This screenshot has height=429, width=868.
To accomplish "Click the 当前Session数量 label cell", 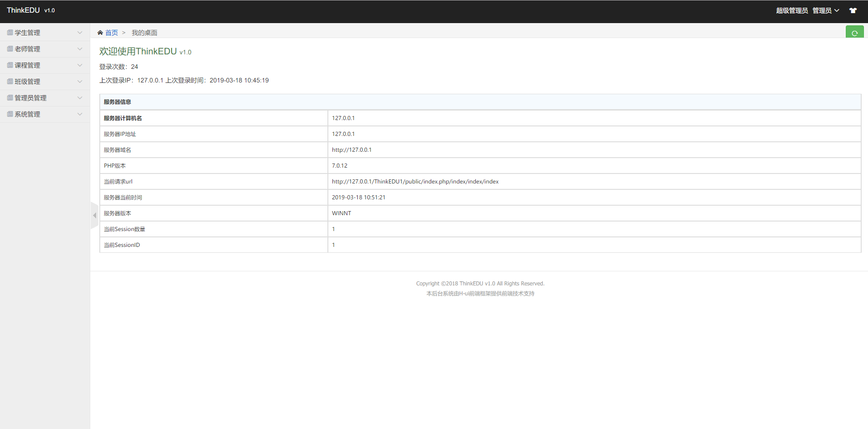I will click(x=214, y=229).
